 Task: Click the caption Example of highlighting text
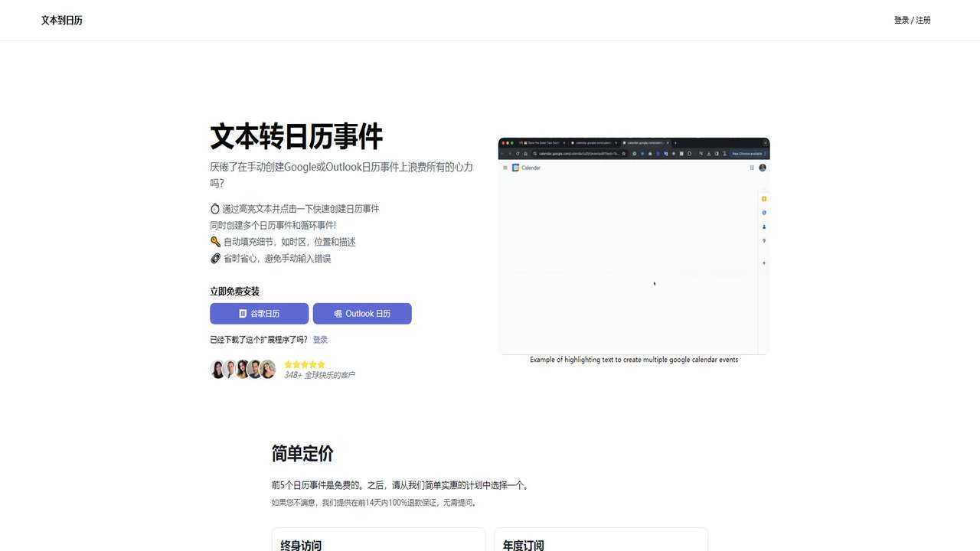click(x=634, y=360)
